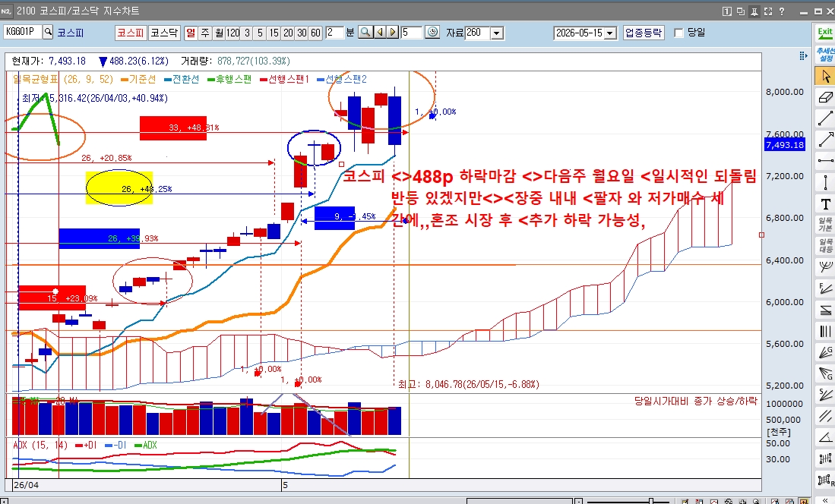The image size is (835, 504).
Task: Click the 전환선 legend label
Action: [182, 79]
